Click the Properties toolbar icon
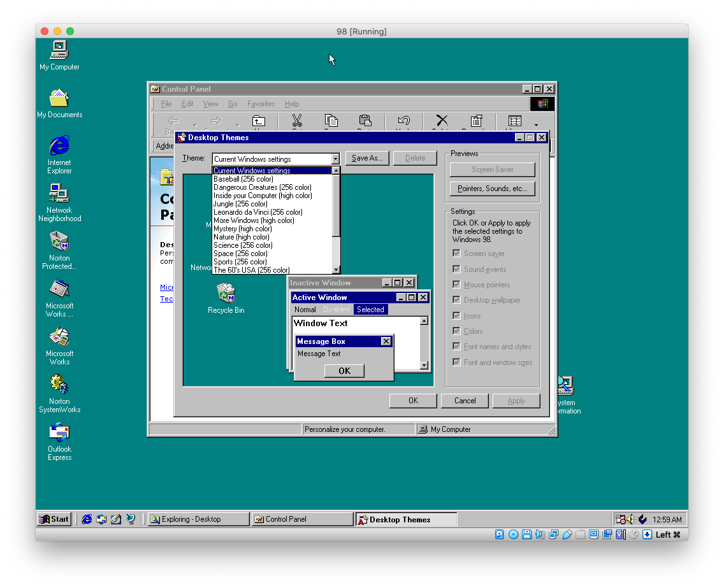This screenshot has width=724, height=588. pos(476,121)
